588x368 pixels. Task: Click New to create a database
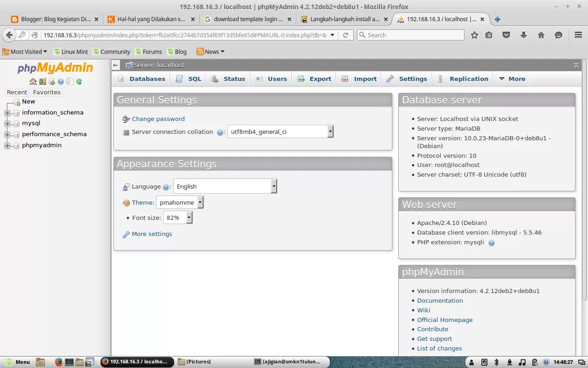tap(28, 102)
